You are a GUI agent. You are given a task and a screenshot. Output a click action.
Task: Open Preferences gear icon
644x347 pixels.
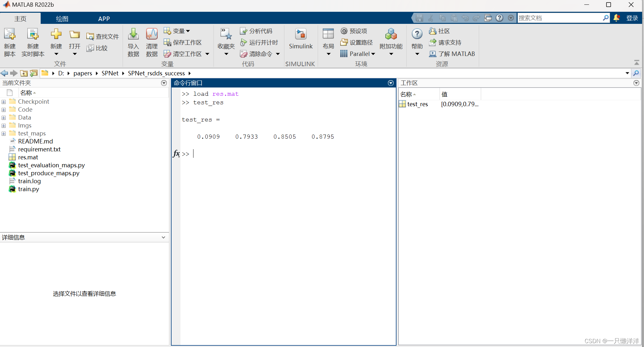[344, 31]
